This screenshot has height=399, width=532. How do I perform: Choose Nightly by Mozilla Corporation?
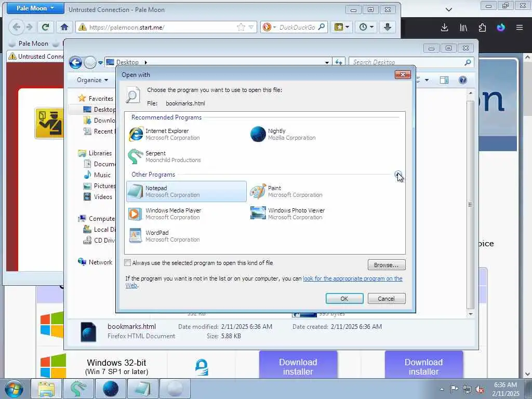click(309, 135)
